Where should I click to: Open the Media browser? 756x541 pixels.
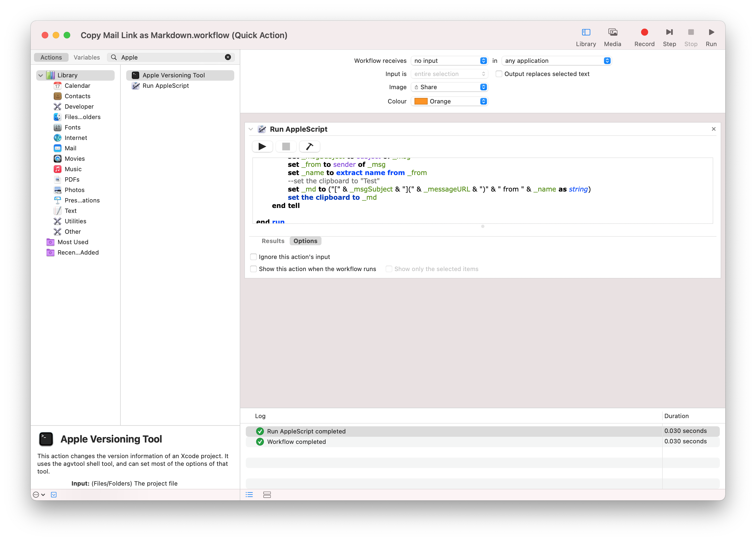pyautogui.click(x=612, y=32)
